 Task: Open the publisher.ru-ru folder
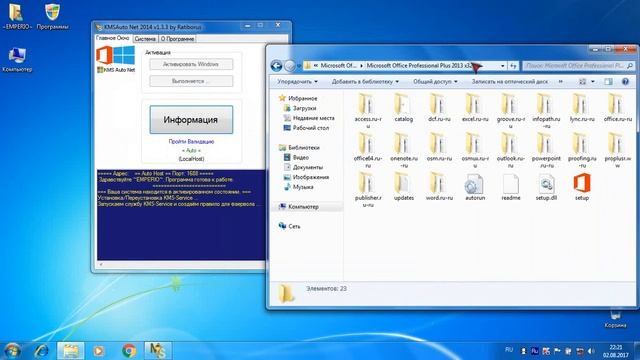(367, 189)
